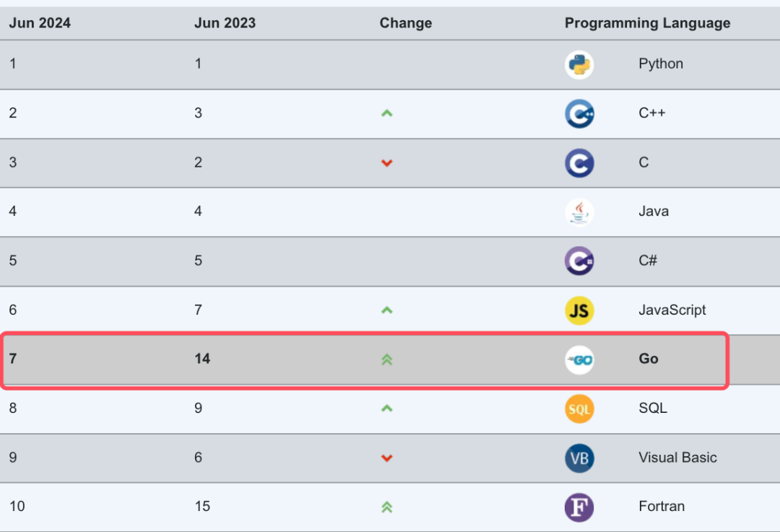Viewport: 780px width, 532px height.
Task: Select the JavaScript language name
Action: [672, 310]
